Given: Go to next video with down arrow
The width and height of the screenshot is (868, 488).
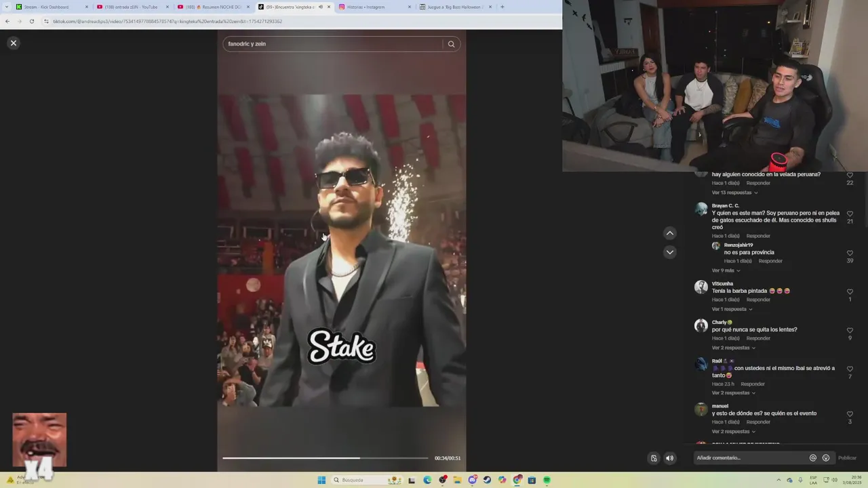Looking at the screenshot, I should pyautogui.click(x=670, y=252).
